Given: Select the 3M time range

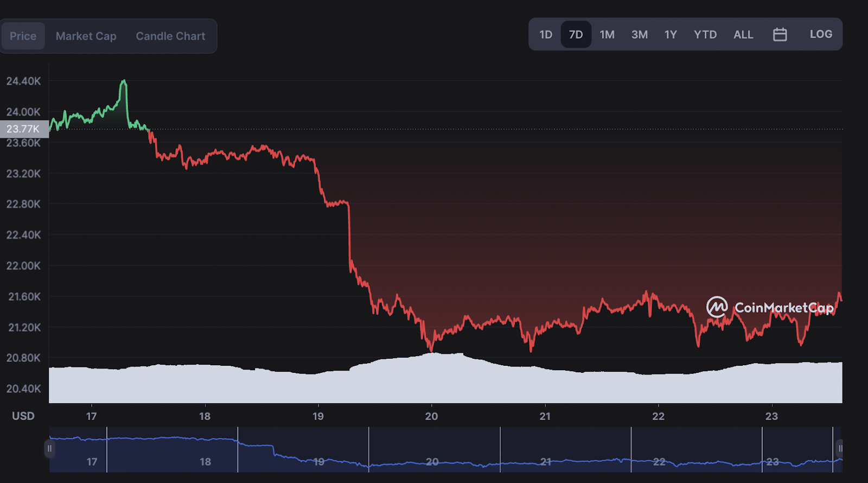Looking at the screenshot, I should pos(640,35).
